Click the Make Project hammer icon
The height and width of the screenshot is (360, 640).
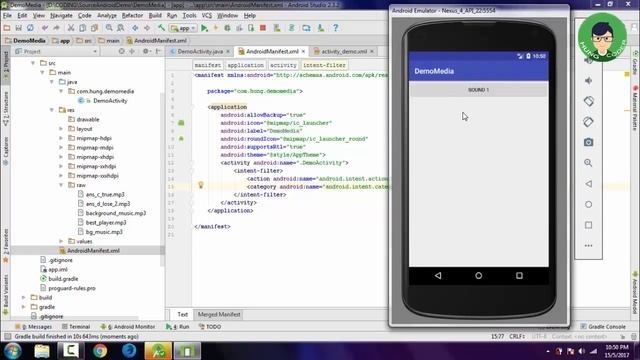tap(162, 28)
